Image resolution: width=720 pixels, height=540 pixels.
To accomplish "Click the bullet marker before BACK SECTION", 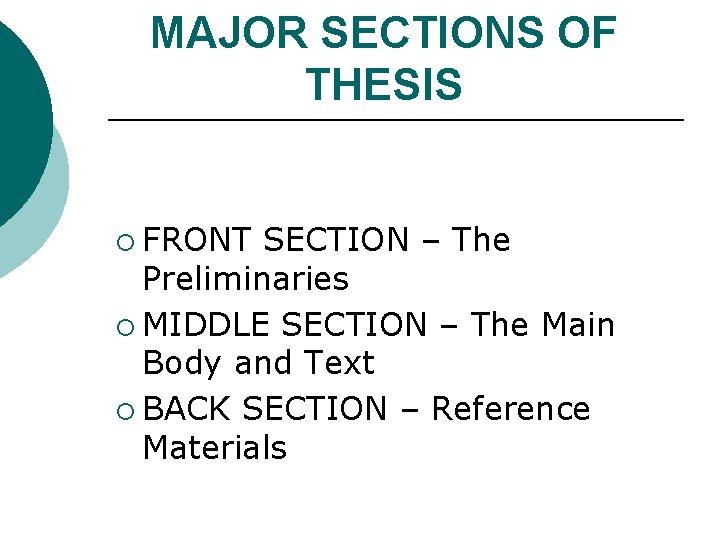I will [125, 411].
